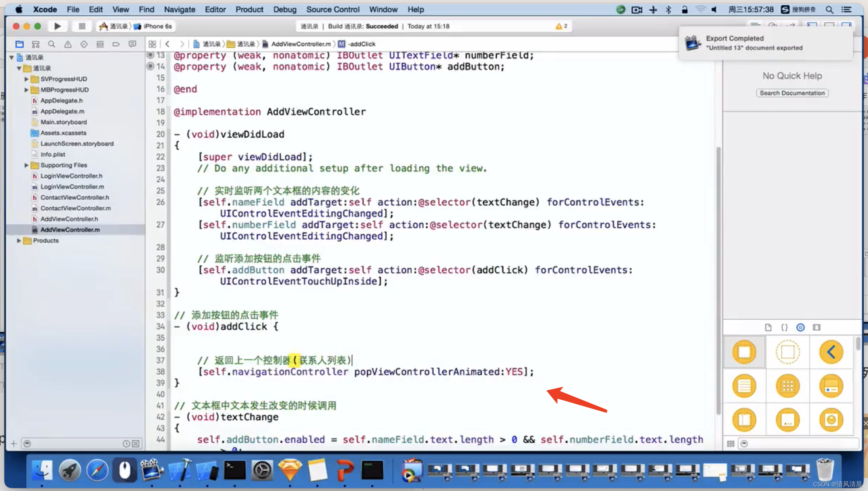Click Search Documentation button
Screen dimensions: 868x491
(792, 92)
